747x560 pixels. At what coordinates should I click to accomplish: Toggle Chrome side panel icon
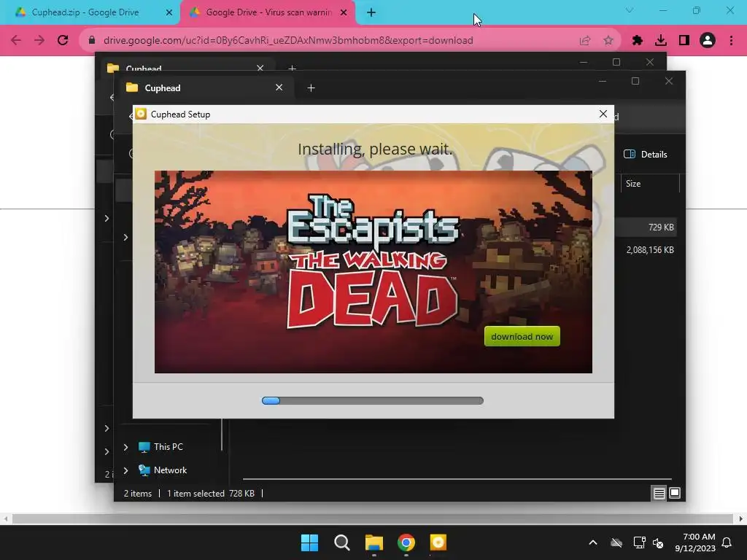pos(684,41)
